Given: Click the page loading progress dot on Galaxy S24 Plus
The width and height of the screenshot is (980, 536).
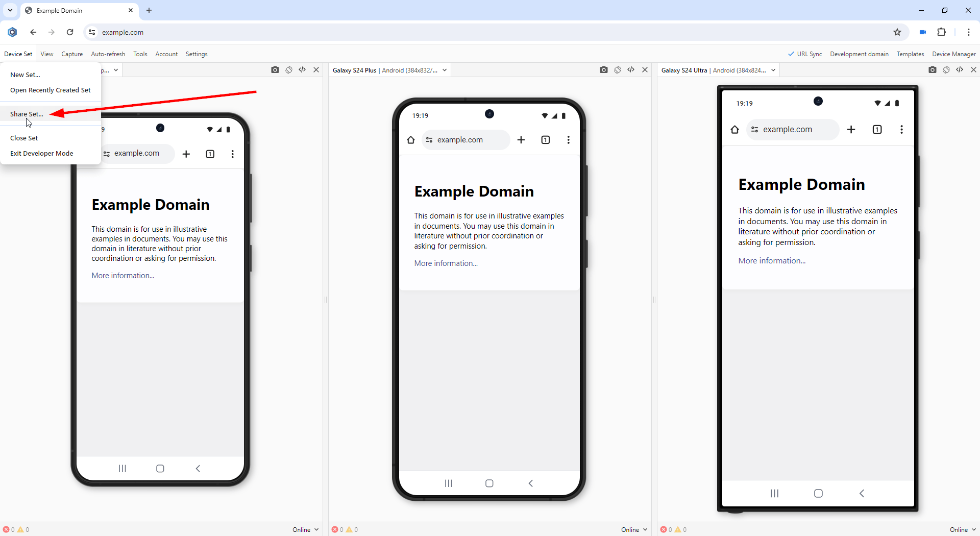Looking at the screenshot, I should click(489, 113).
